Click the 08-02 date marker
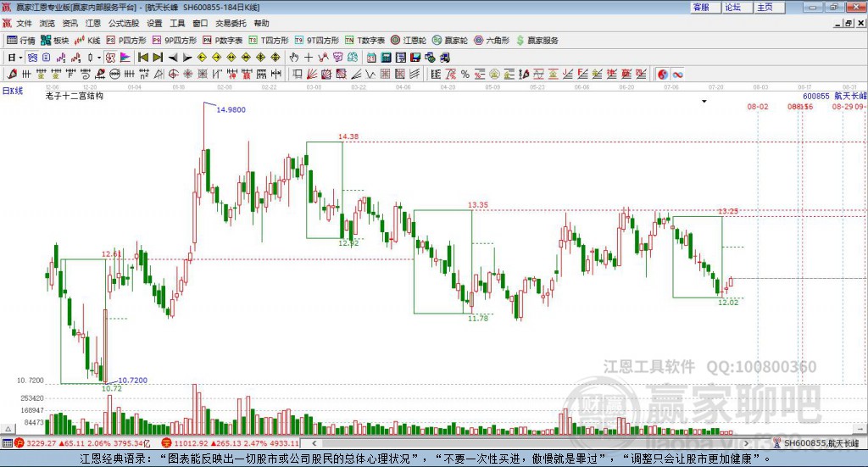This screenshot has height=467, width=868. tap(758, 106)
